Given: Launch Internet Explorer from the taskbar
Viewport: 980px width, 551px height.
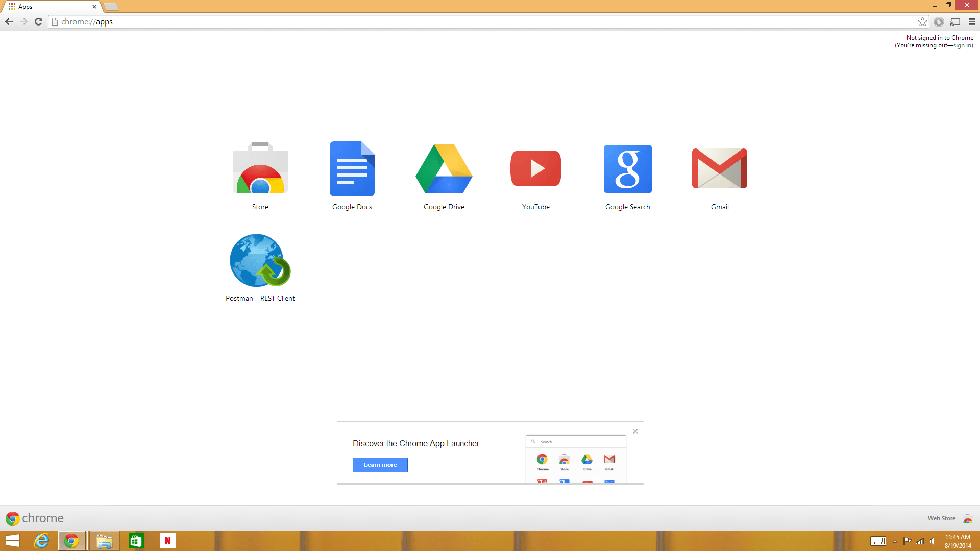Looking at the screenshot, I should click(x=41, y=541).
